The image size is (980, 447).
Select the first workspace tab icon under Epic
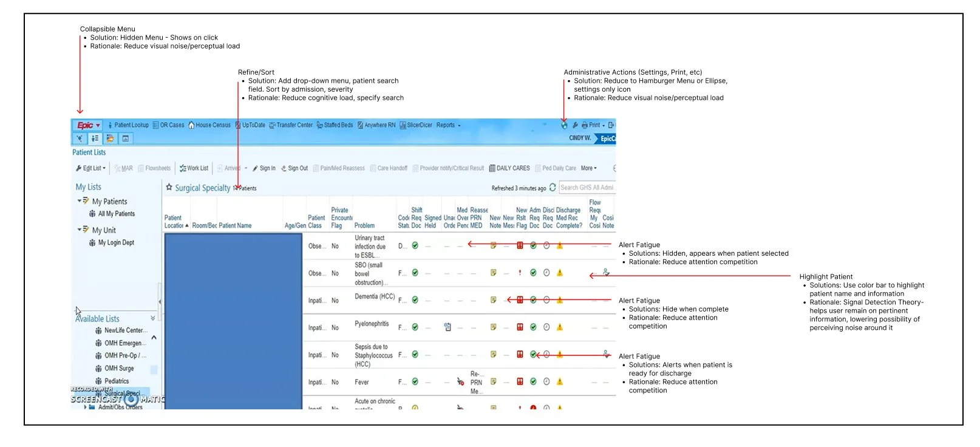click(x=80, y=138)
